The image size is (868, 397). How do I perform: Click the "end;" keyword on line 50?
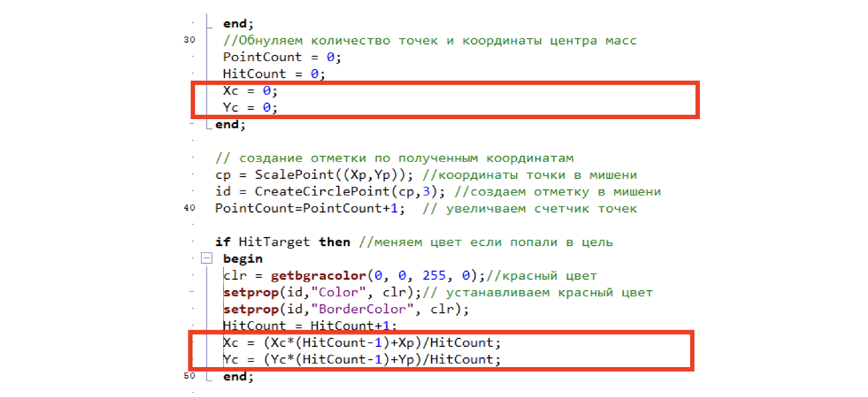pyautogui.click(x=238, y=376)
